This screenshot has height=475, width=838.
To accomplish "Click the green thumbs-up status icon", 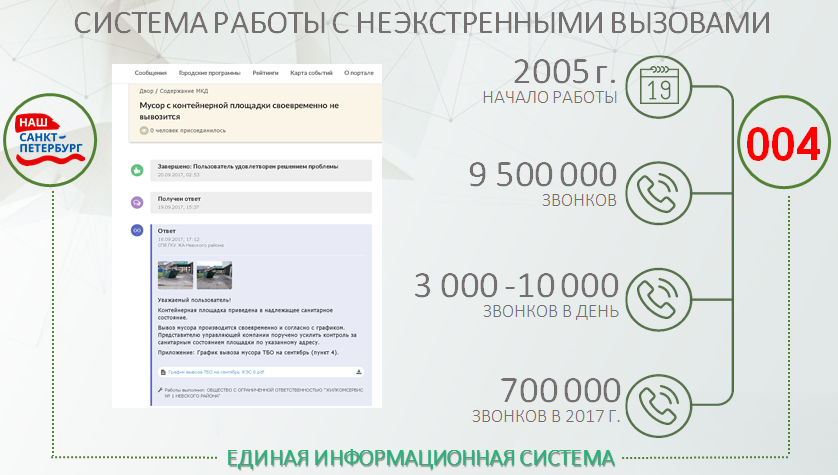I will (138, 170).
